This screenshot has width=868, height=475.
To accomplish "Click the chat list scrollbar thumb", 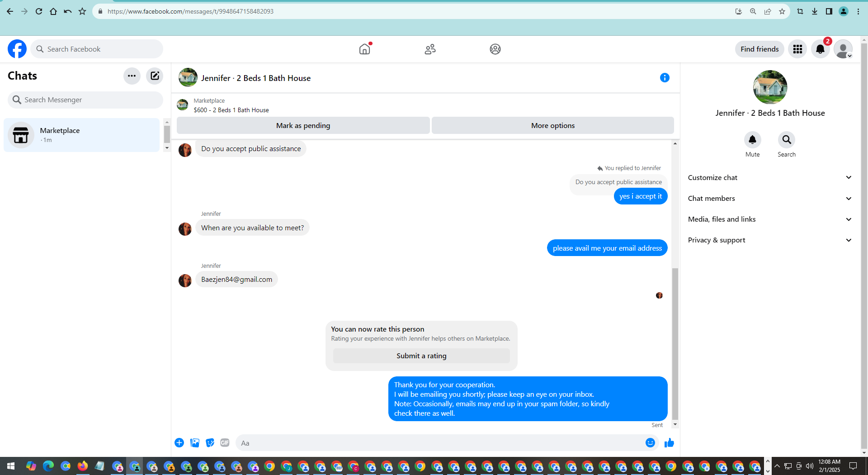I will 167,134.
